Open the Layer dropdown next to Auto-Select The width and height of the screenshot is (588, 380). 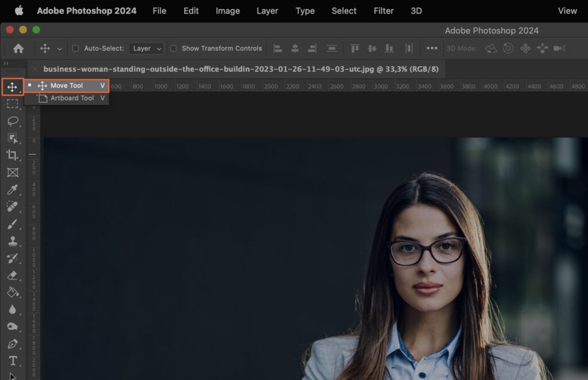pos(146,48)
